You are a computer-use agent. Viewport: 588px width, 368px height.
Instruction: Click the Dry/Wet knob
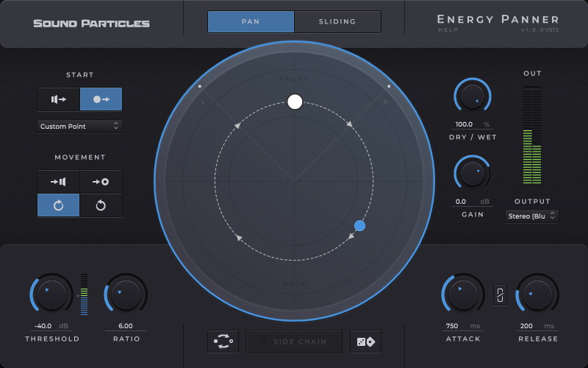click(473, 96)
